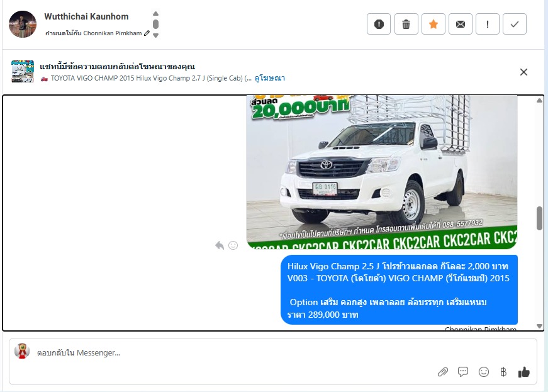Click the chat scrollbar thumb
This screenshot has width=548, height=392.
[x=540, y=218]
